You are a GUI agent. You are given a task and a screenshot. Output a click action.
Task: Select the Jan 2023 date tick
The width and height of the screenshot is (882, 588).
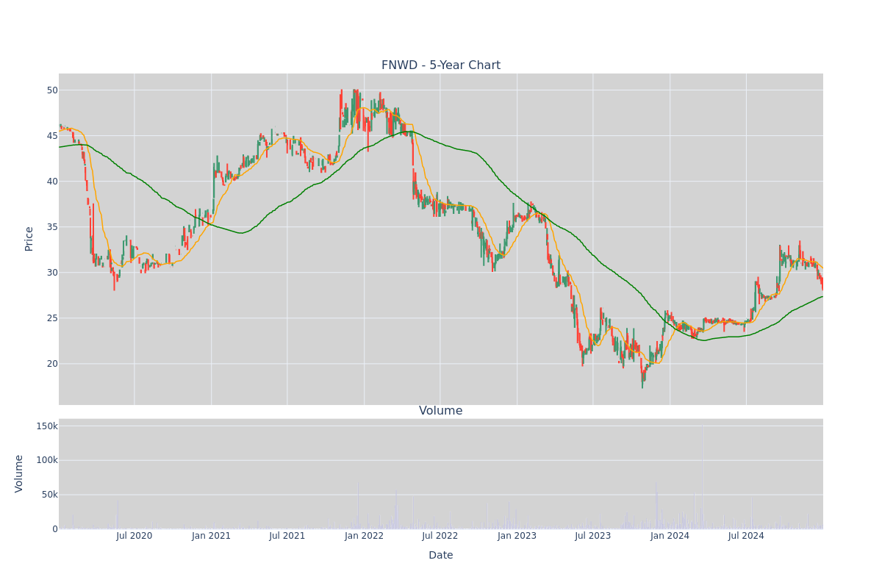coord(517,536)
